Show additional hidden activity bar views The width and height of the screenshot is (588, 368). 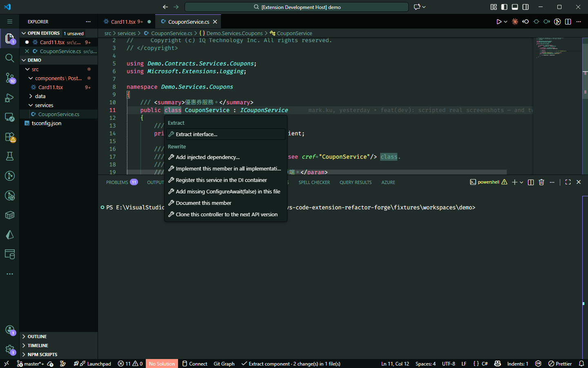10,274
